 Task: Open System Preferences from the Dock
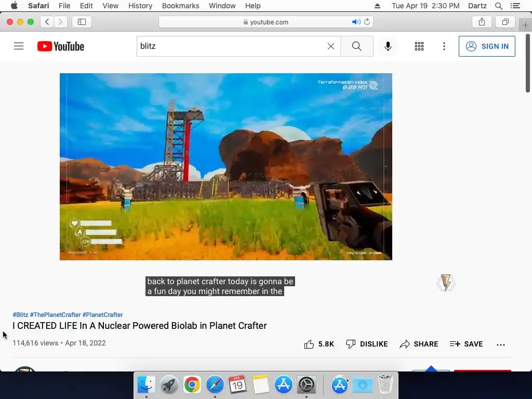click(307, 385)
